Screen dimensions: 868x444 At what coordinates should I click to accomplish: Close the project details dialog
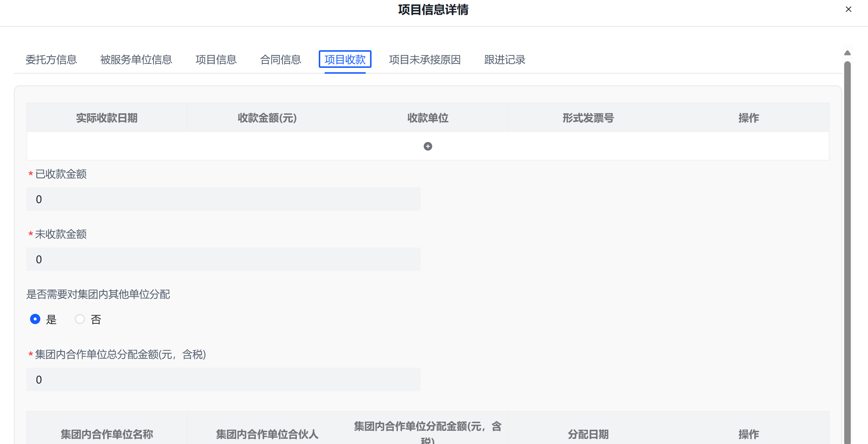(x=849, y=10)
